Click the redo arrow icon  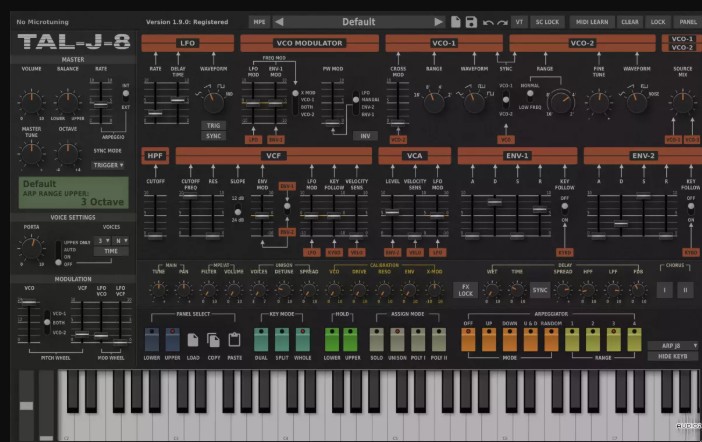(x=502, y=22)
